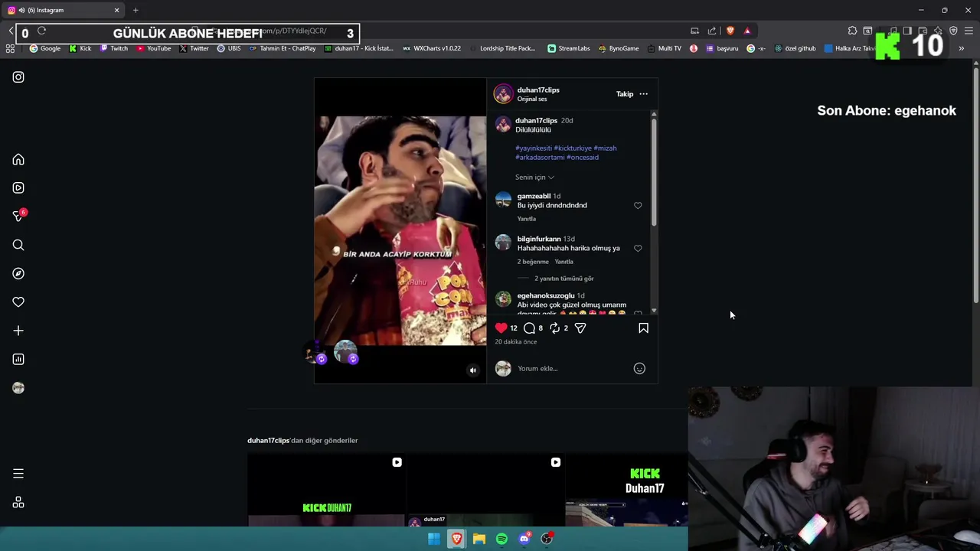Open new browser tab with plus
Viewport: 980px width, 551px height.
(136, 10)
